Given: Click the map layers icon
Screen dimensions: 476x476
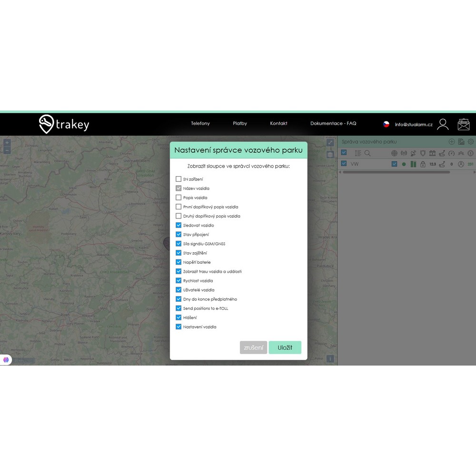Looking at the screenshot, I should point(330,154).
